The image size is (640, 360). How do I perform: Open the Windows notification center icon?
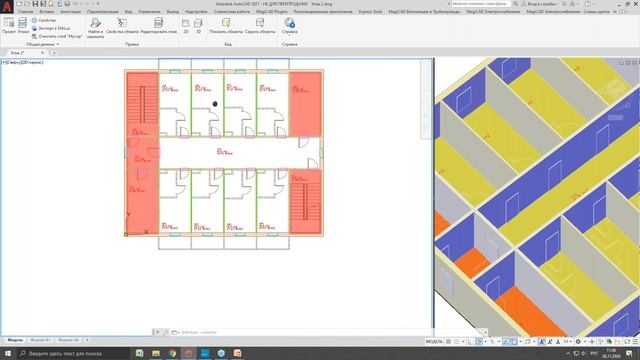point(630,353)
